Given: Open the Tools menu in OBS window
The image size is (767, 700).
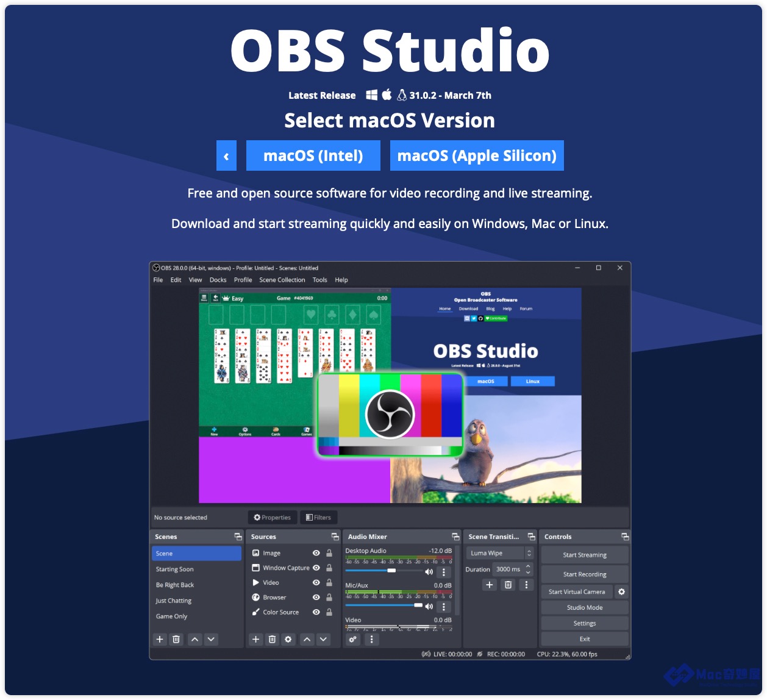Looking at the screenshot, I should (x=319, y=280).
